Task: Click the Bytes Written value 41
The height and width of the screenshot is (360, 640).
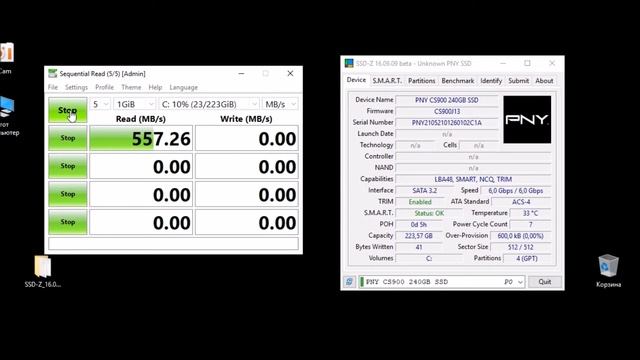Action: pos(418,247)
